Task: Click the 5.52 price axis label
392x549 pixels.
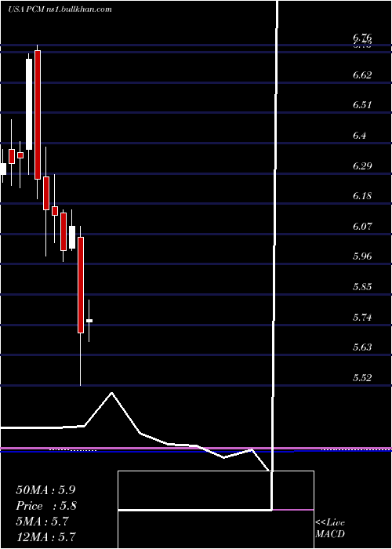Action: tap(362, 377)
